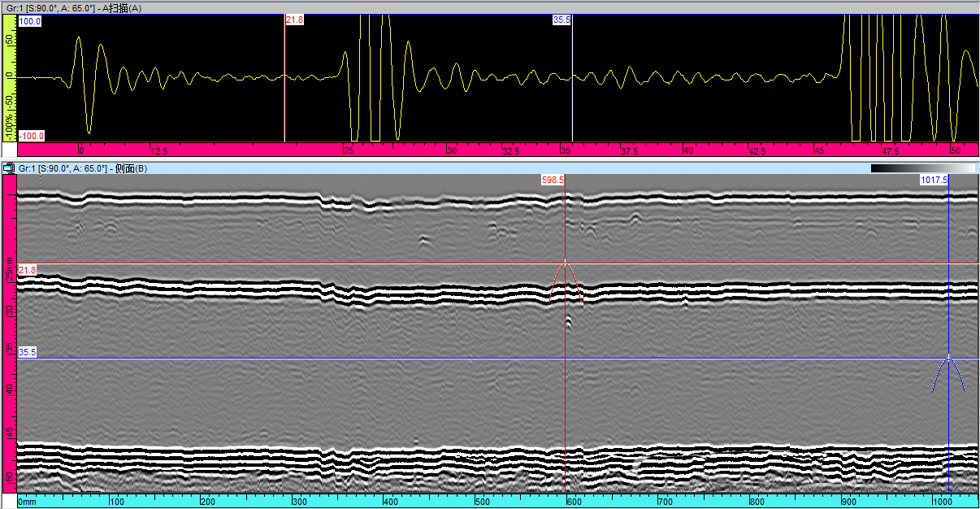Viewport: 980px width, 509px height.
Task: Click the red 598.5 scan cursor label
Action: click(553, 180)
